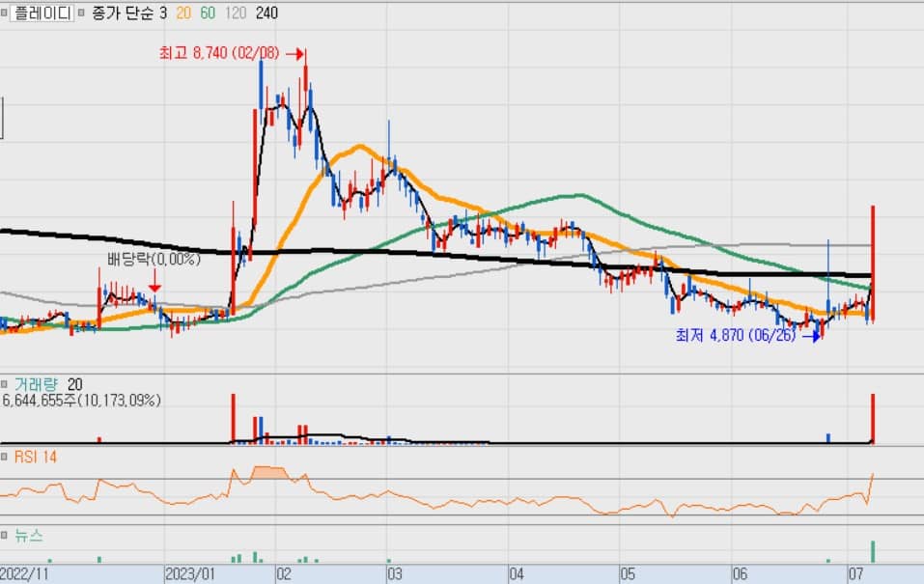Click the square icon beside RSI 14
This screenshot has width=924, height=584.
[4, 457]
